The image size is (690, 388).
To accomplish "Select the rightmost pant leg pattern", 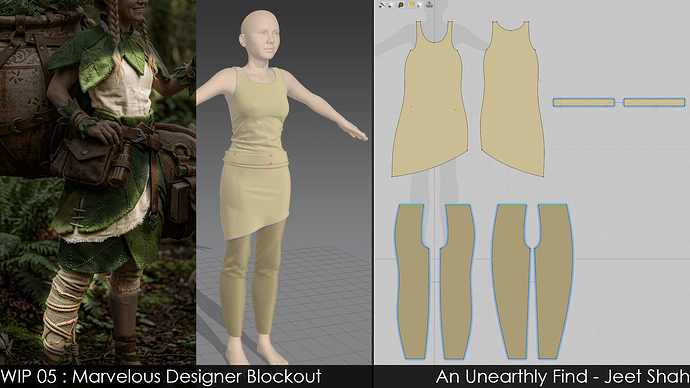I will coord(554,282).
